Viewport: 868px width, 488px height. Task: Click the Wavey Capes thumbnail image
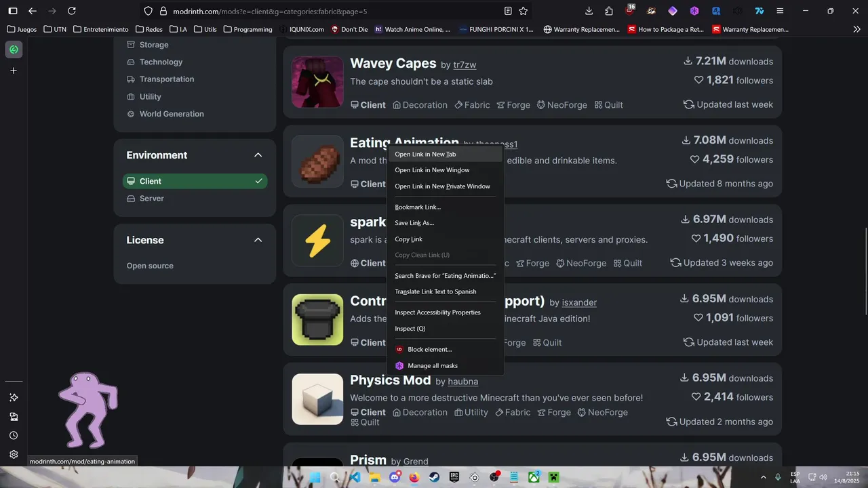tap(317, 82)
